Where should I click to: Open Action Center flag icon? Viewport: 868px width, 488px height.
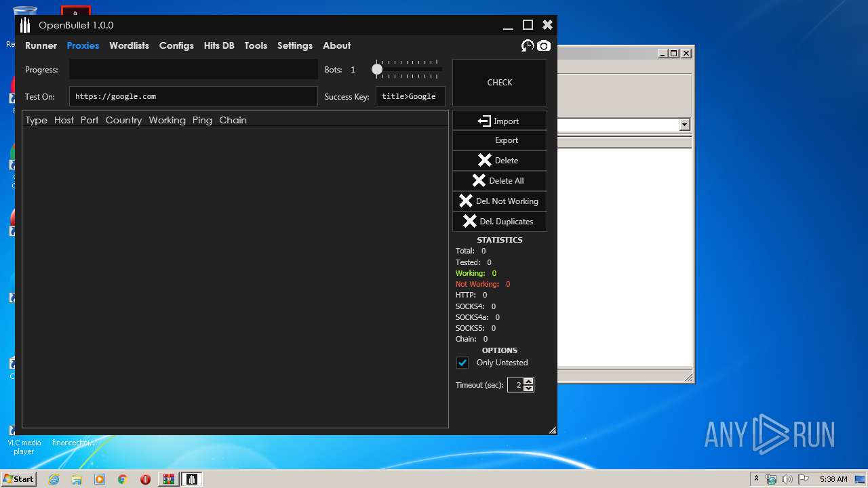(x=804, y=479)
